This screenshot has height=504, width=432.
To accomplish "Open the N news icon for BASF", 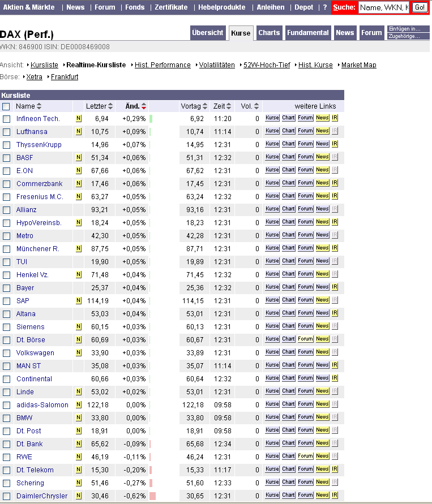I will coord(79,157).
